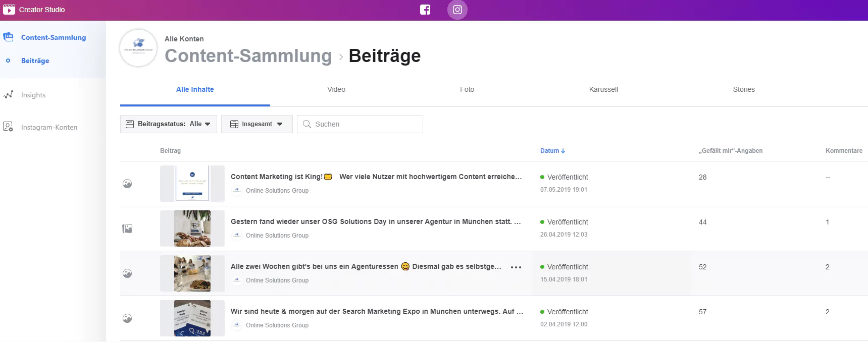Viewport: 868px width, 342px height.
Task: Click into the Suchen search field
Action: pos(360,124)
